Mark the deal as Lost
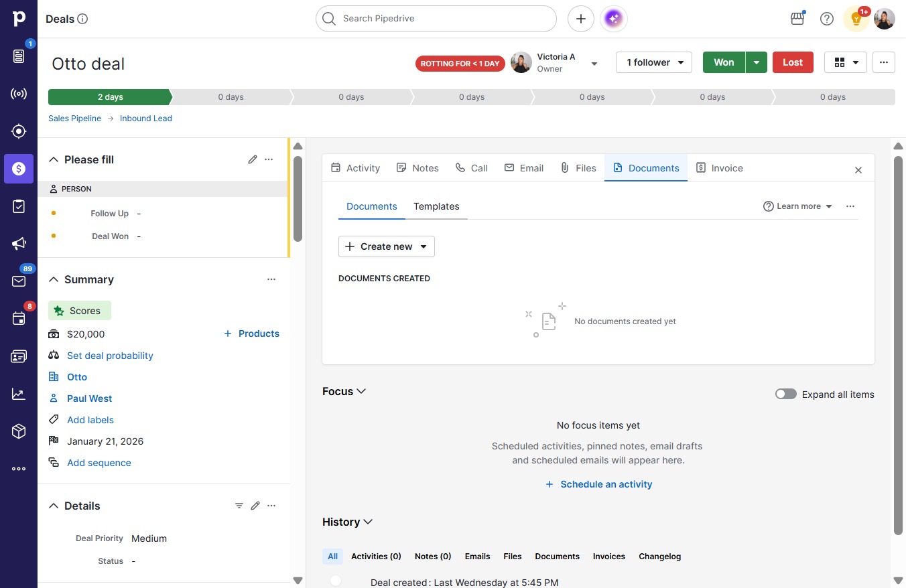The image size is (906, 588). (x=793, y=62)
